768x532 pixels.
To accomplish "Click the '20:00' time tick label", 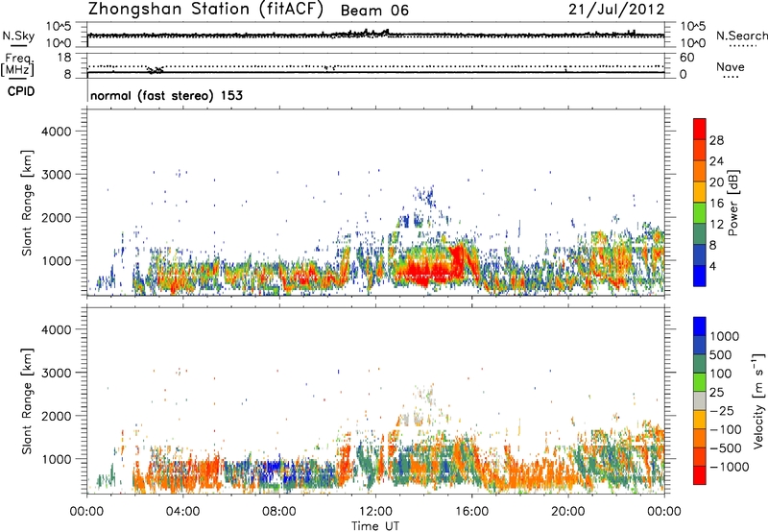I will (x=567, y=512).
